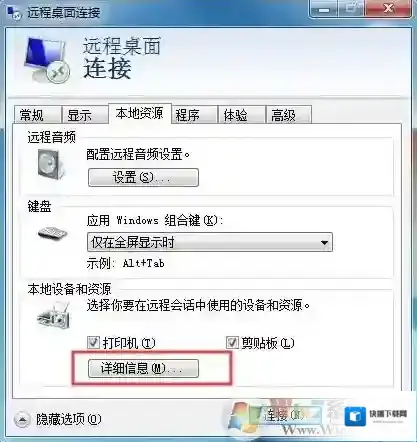Toggle the 剪贴板 (L) checkbox

point(232,342)
